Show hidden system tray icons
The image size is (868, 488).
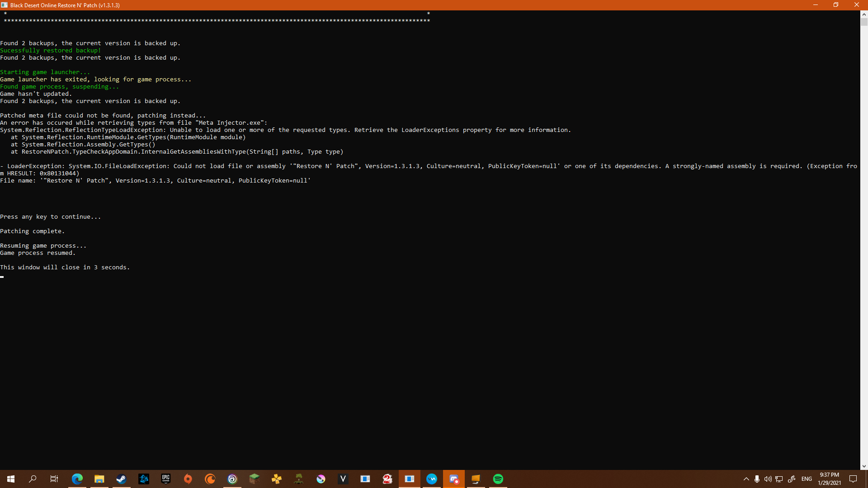pos(746,479)
